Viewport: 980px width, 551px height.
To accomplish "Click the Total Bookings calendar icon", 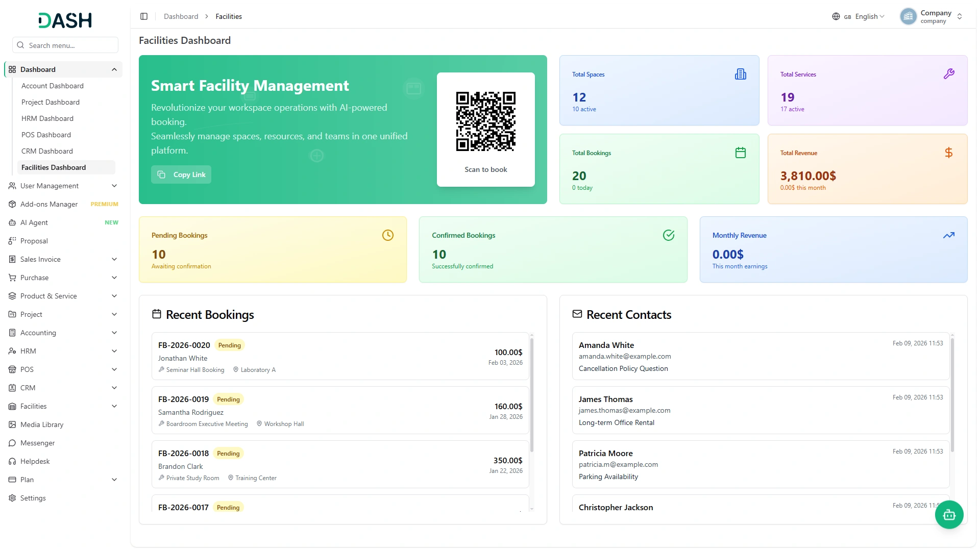I will tap(740, 153).
